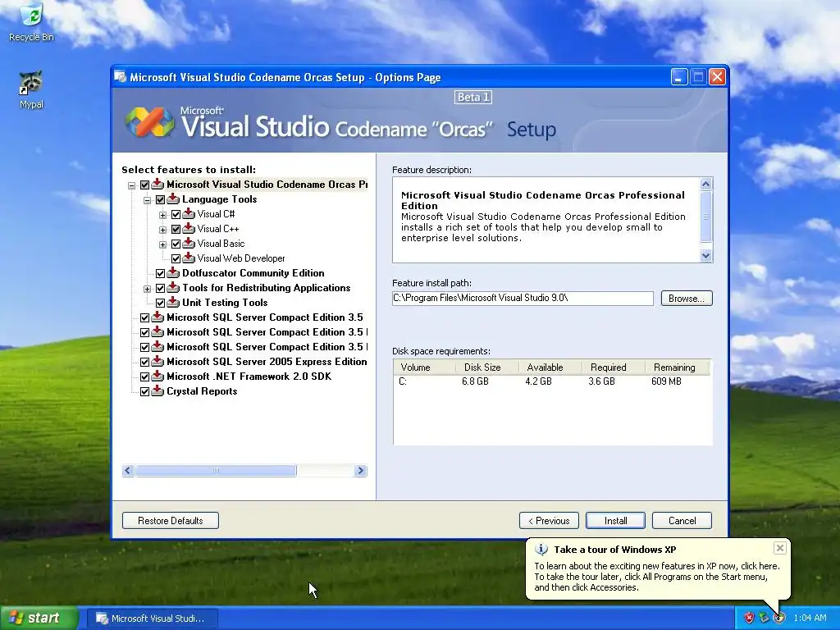
Task: Click the 1:04 AM taskbar clock
Action: [x=810, y=619]
